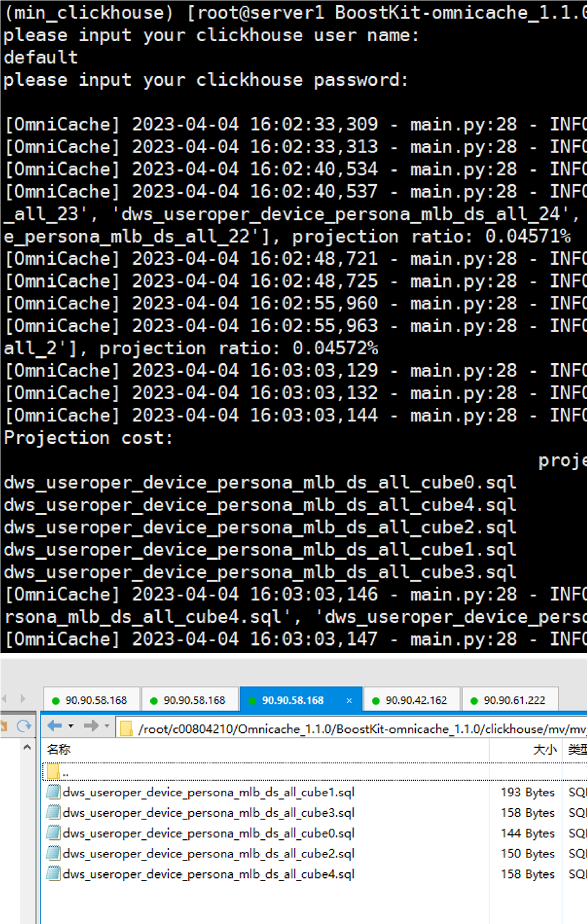Switch to the 90.90.42.162 session tab
Screen dimensions: 587x924
click(413, 700)
